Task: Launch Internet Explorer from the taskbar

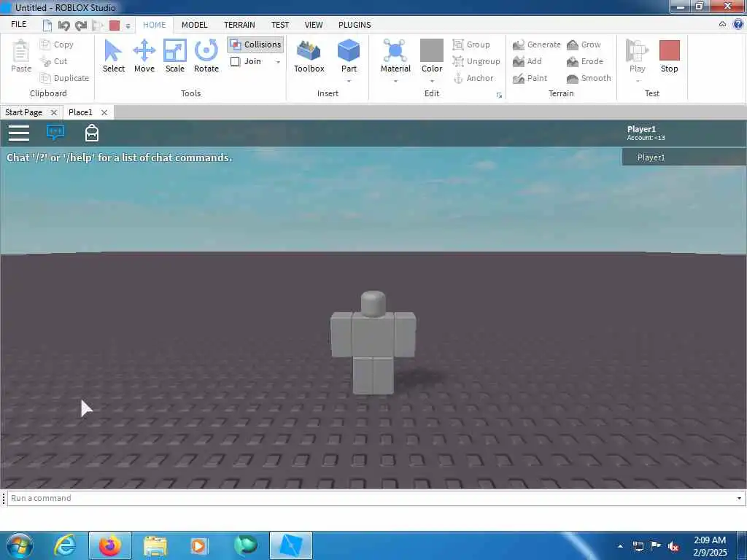Action: (x=65, y=545)
